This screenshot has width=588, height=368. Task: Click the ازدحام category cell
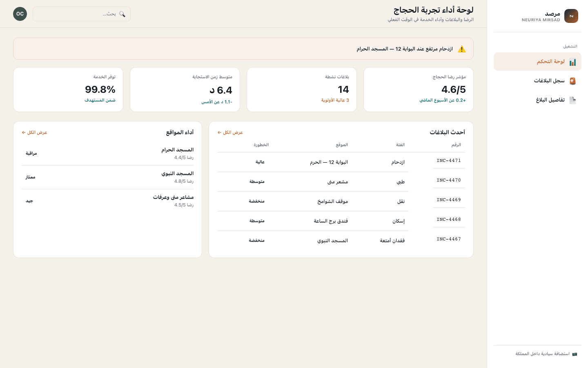(398, 162)
